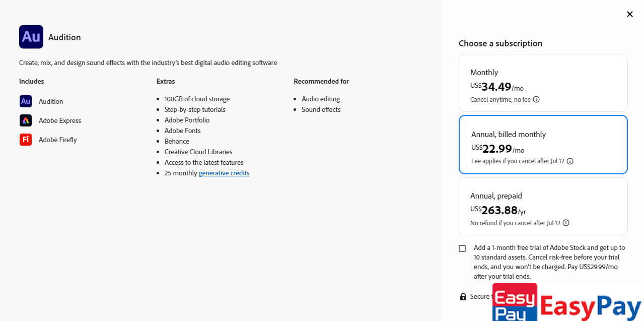Enable the Adobe Stock free trial checkbox

point(462,248)
